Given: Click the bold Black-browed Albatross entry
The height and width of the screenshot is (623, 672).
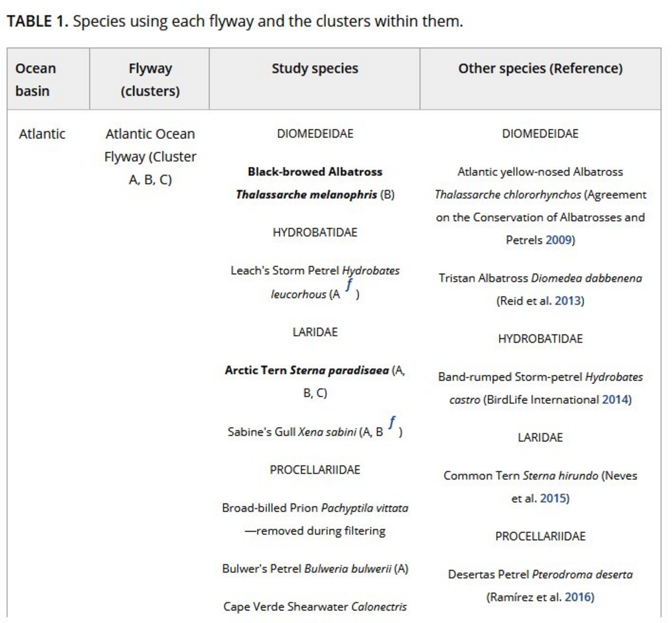Looking at the screenshot, I should tap(315, 172).
